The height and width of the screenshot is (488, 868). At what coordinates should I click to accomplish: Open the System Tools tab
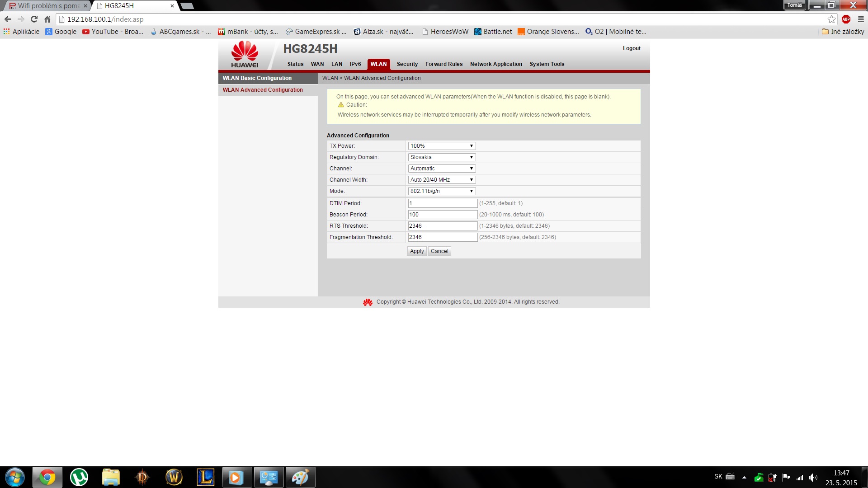tap(547, 64)
